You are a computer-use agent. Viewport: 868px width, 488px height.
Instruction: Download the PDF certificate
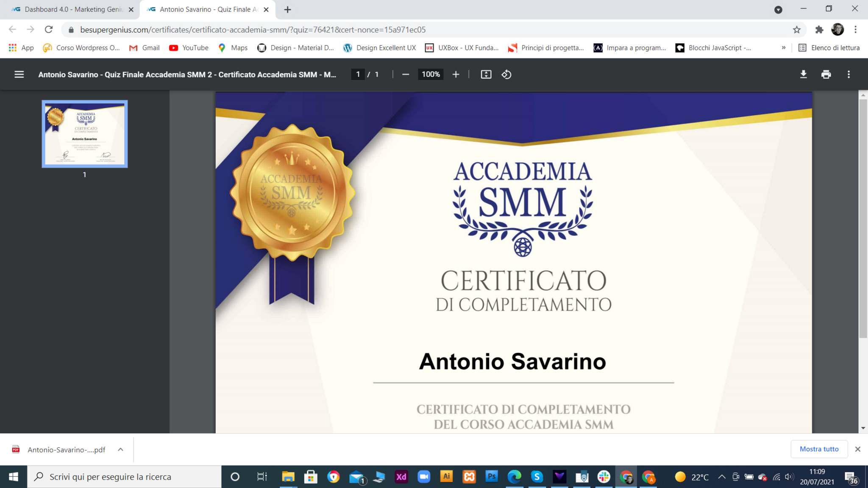click(x=803, y=75)
